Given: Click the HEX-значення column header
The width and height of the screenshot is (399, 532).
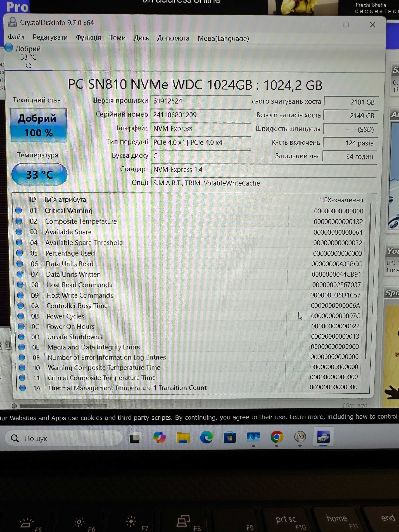Looking at the screenshot, I should click(341, 200).
